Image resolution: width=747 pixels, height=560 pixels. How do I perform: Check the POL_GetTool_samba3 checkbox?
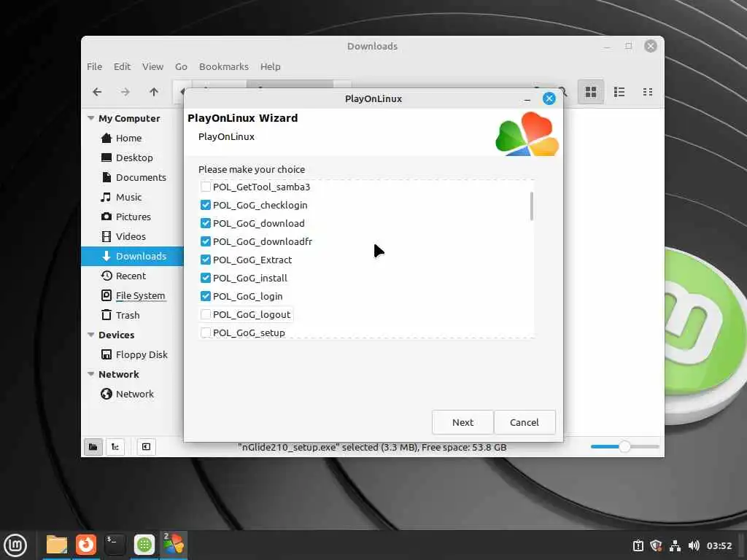point(205,187)
